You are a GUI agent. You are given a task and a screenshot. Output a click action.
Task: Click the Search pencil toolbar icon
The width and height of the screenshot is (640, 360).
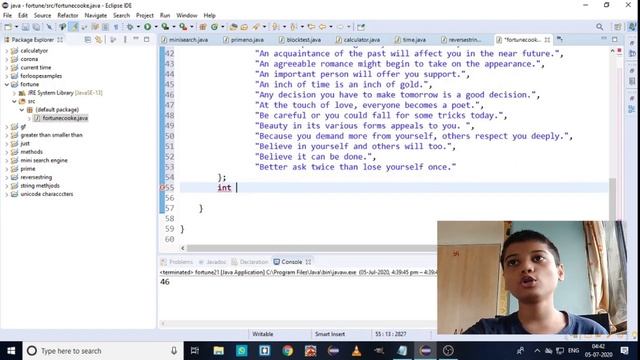coord(256,27)
